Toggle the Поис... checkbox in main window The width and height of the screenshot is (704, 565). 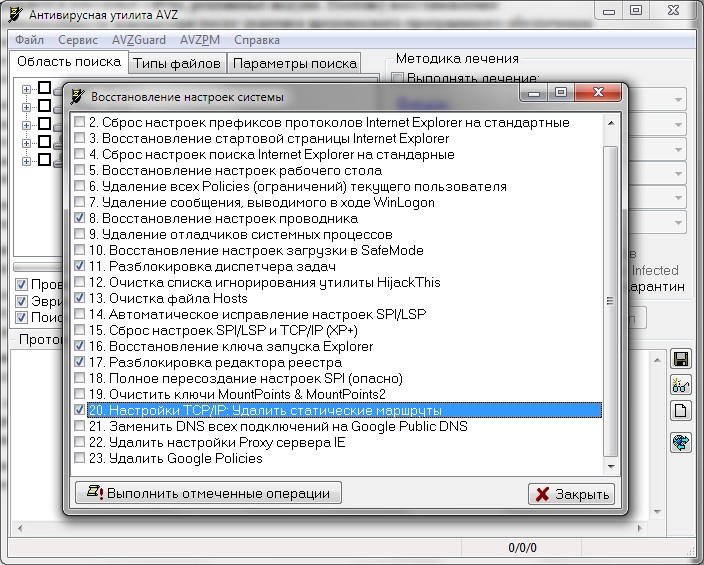21,318
